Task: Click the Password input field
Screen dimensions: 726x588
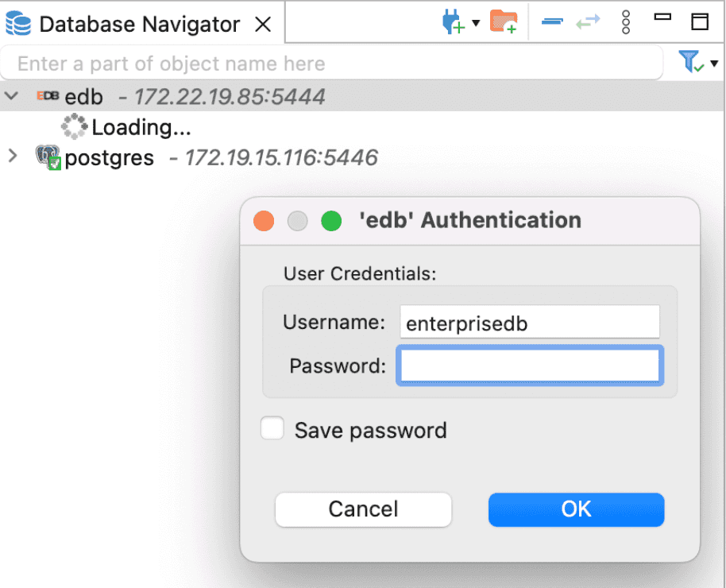Action: pyautogui.click(x=529, y=366)
